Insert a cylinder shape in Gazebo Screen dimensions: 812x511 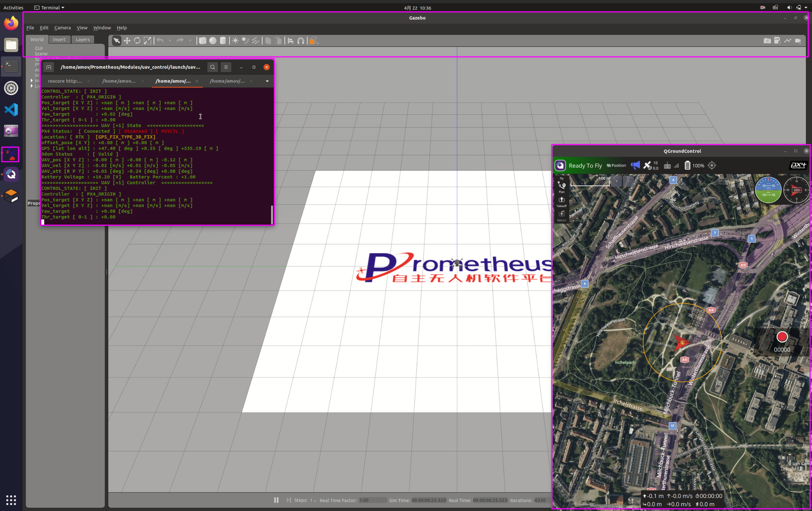[223, 41]
